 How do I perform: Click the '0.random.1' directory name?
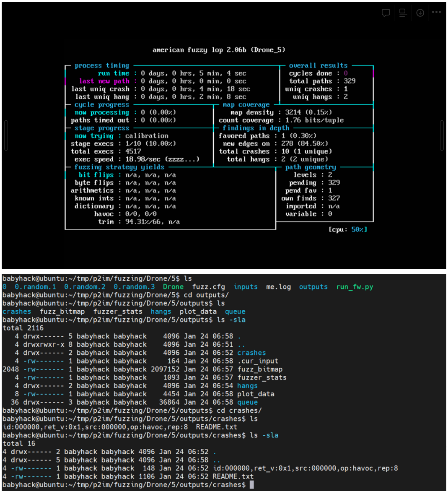(x=35, y=287)
